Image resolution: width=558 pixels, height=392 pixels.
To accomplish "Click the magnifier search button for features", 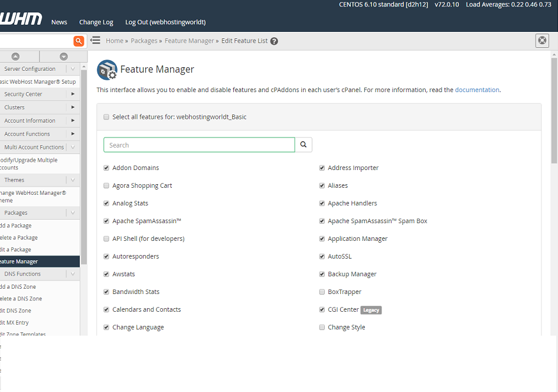I will click(304, 145).
